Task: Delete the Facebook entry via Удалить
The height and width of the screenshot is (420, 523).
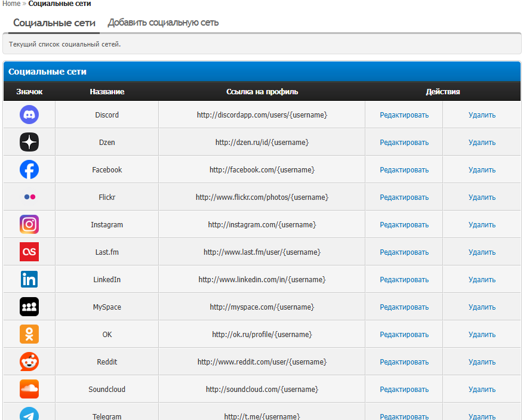Action: 482,170
